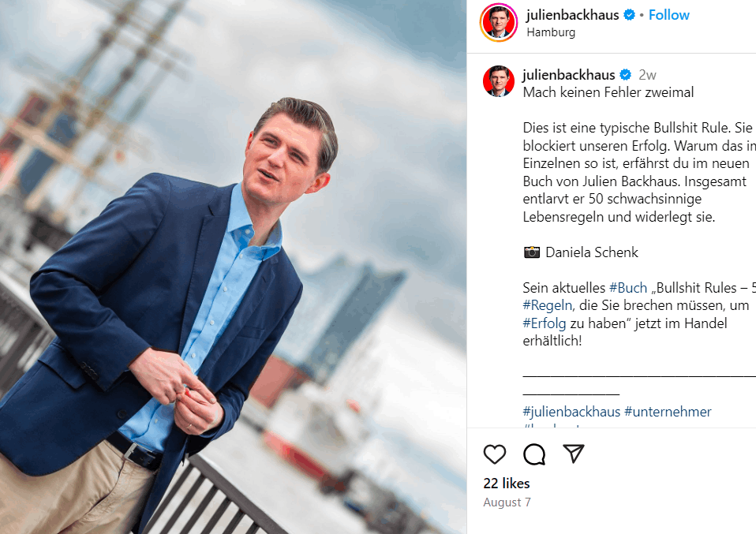Share the post via the paper plane icon

[574, 454]
